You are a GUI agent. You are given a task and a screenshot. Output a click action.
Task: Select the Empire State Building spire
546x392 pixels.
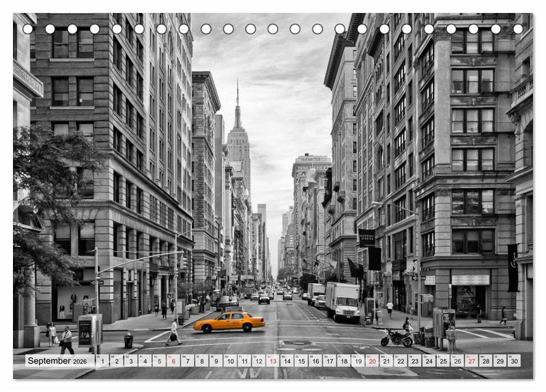(x=238, y=102)
